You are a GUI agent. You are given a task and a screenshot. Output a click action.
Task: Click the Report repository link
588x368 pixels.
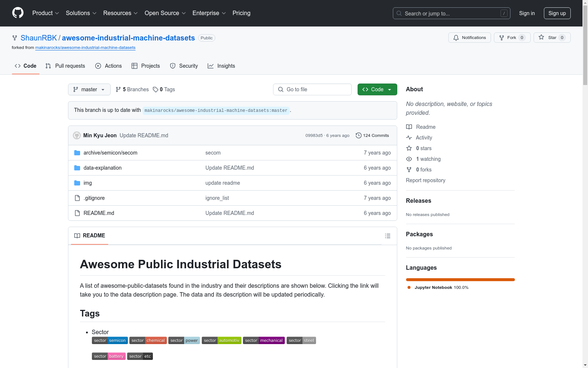pyautogui.click(x=426, y=180)
